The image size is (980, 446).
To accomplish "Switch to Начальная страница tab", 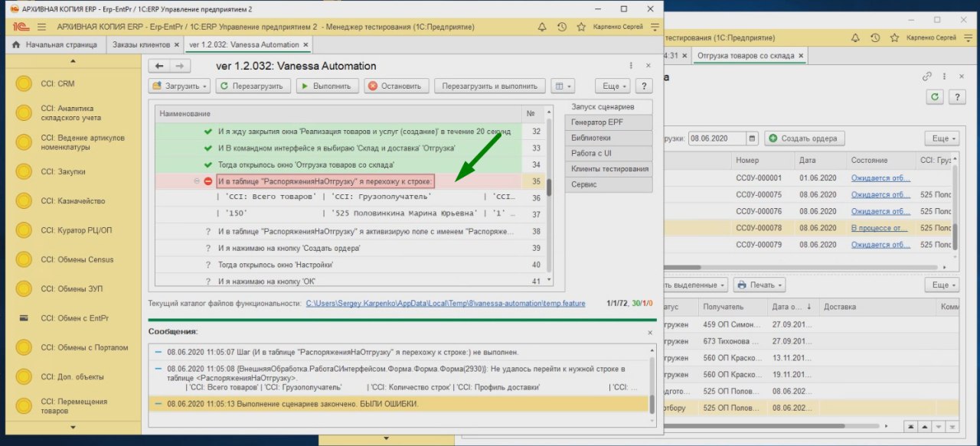I will coord(57,44).
